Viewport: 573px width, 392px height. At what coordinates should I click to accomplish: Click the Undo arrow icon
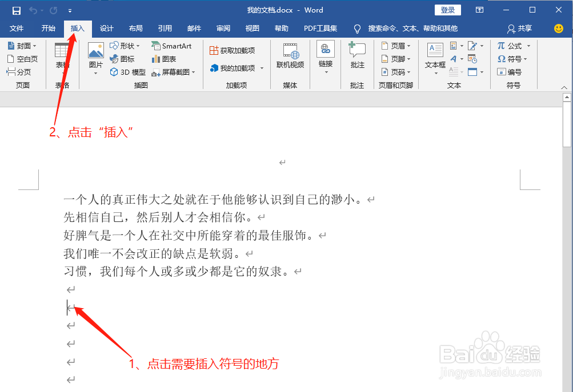33,11
